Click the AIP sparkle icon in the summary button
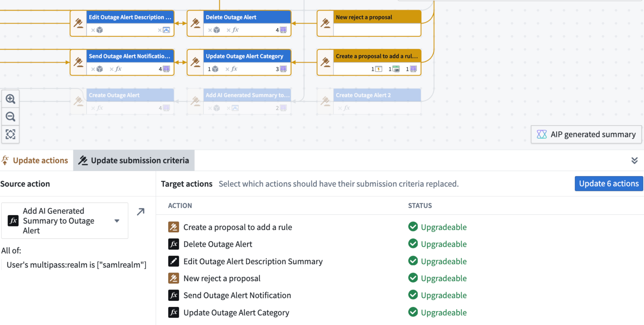Screen dimensions: 644x325 coord(541,134)
